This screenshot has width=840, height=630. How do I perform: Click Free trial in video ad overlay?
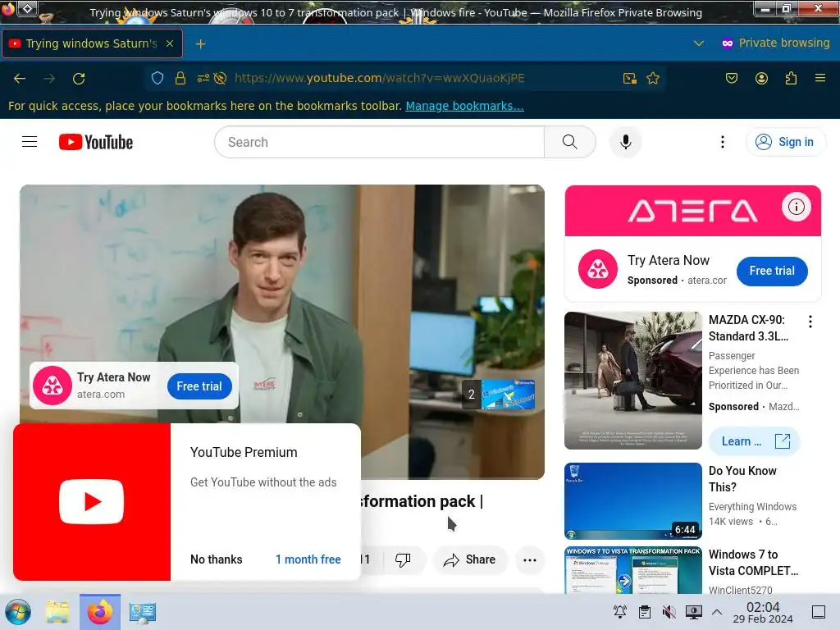click(199, 386)
